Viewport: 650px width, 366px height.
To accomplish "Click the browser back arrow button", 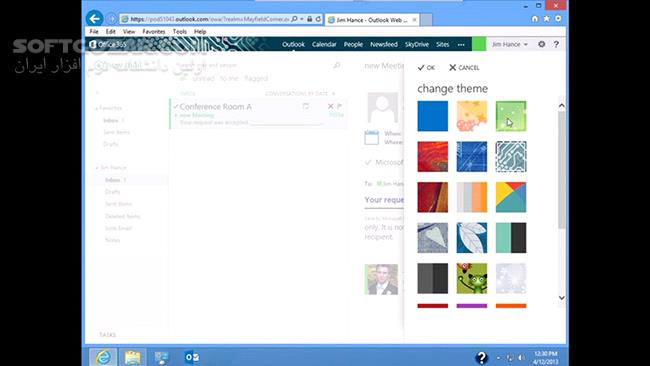I will (95, 19).
